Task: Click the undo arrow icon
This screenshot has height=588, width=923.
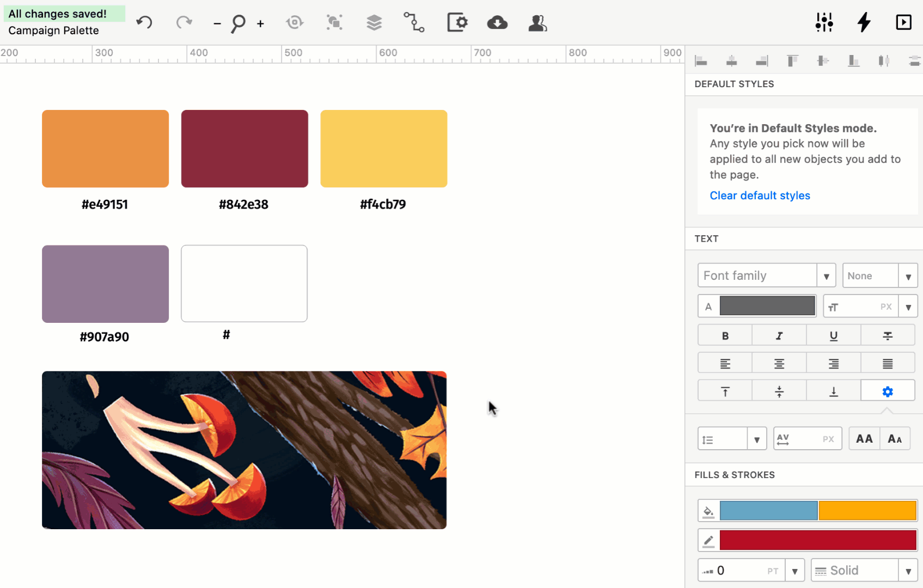Action: (144, 23)
